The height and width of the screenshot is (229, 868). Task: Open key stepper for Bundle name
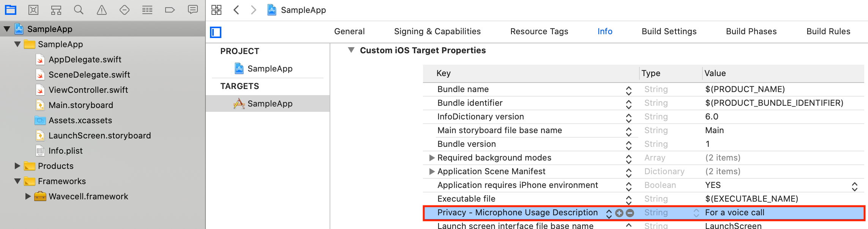(x=629, y=90)
